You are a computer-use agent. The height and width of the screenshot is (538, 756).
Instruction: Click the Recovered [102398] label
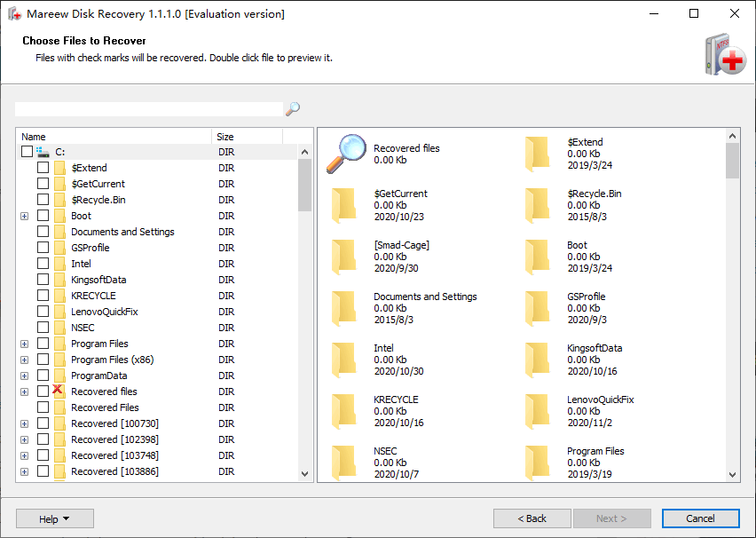114,439
